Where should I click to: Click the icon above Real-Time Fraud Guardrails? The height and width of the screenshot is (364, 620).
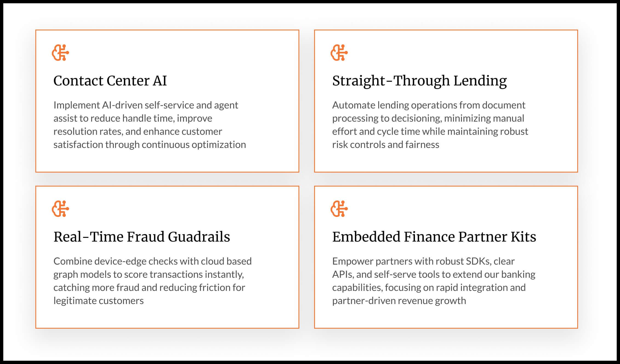[60, 209]
